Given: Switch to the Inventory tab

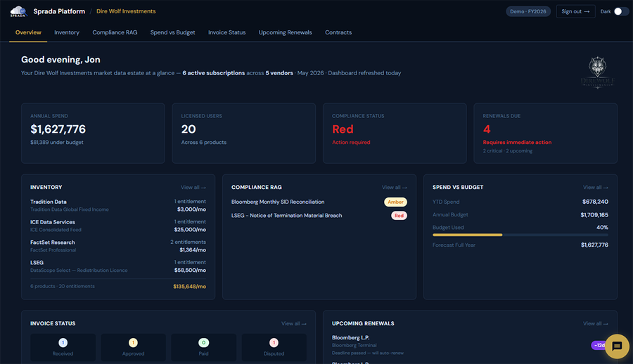Looking at the screenshot, I should 67,32.
